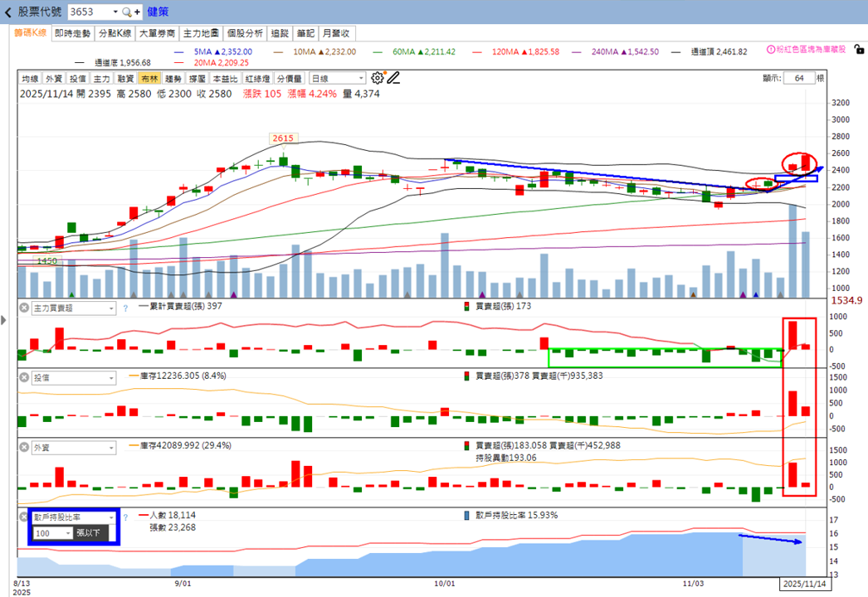Screen dimensions: 868x597
Task: Close the 外資 indicator panel
Action: (24, 447)
